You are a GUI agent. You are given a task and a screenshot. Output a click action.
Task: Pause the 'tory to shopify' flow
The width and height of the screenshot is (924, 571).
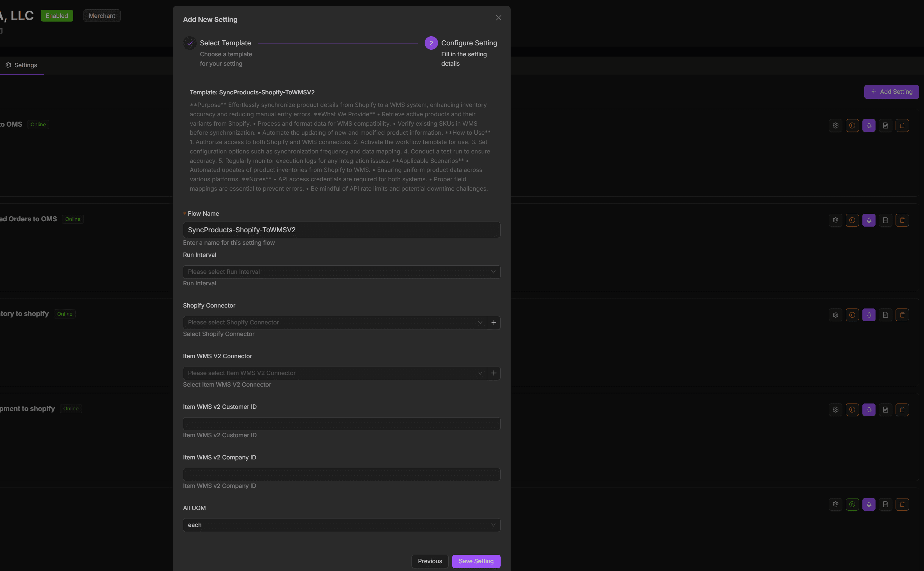[x=852, y=315]
